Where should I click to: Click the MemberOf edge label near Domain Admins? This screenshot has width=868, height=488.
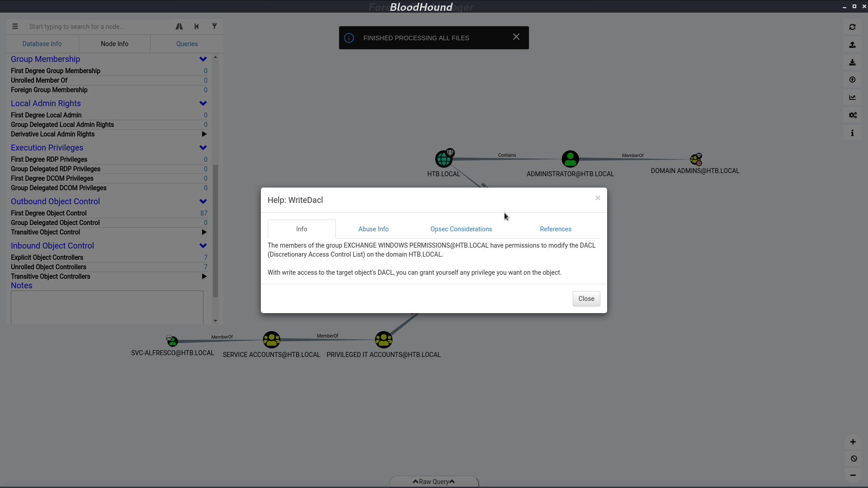coord(632,155)
